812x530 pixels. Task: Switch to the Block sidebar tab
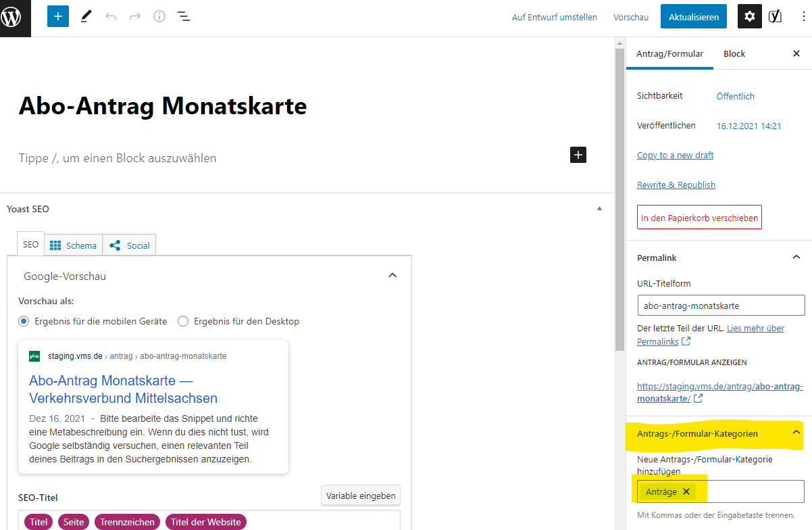coord(734,53)
